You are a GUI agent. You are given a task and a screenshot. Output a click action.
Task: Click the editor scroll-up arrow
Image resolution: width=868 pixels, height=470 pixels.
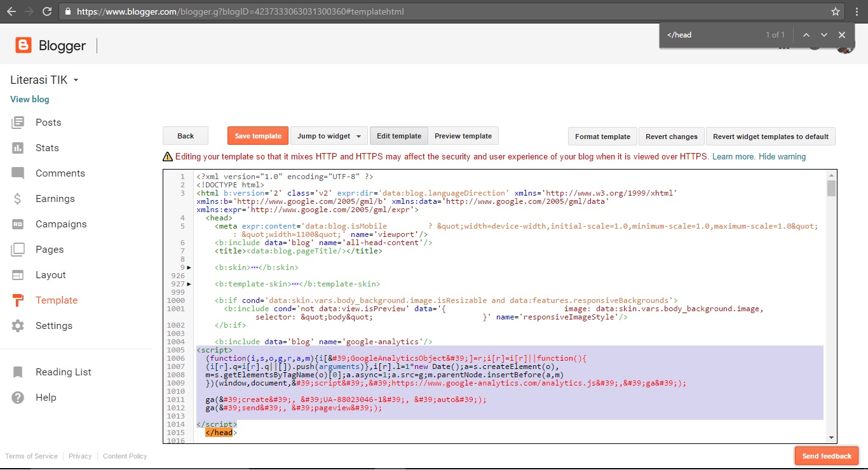point(831,175)
